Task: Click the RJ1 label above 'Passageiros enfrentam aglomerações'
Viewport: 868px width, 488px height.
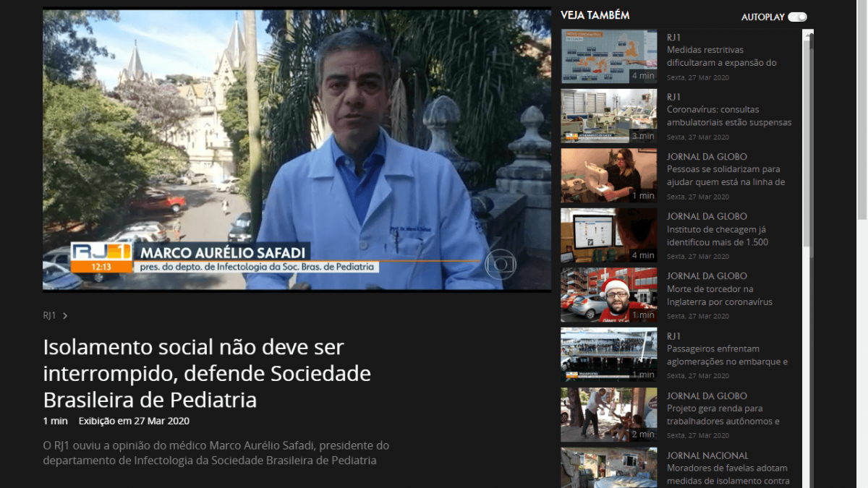Action: pos(673,336)
